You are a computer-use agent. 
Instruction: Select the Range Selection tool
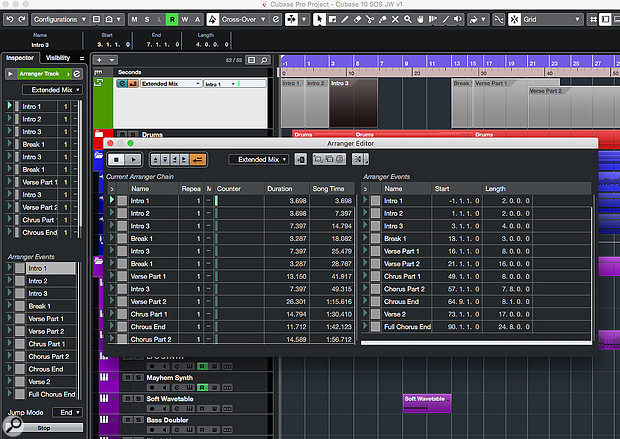point(332,19)
